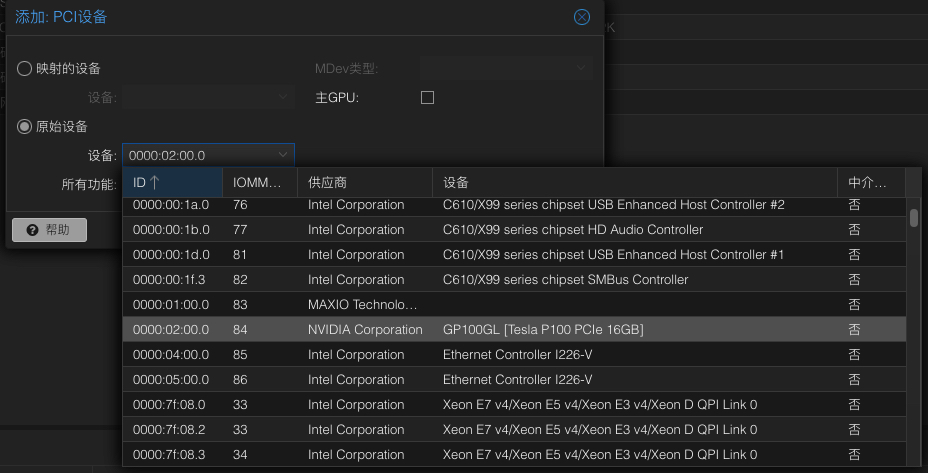The height and width of the screenshot is (473, 928).
Task: Enable the primary GPU checkbox
Action: coord(427,98)
